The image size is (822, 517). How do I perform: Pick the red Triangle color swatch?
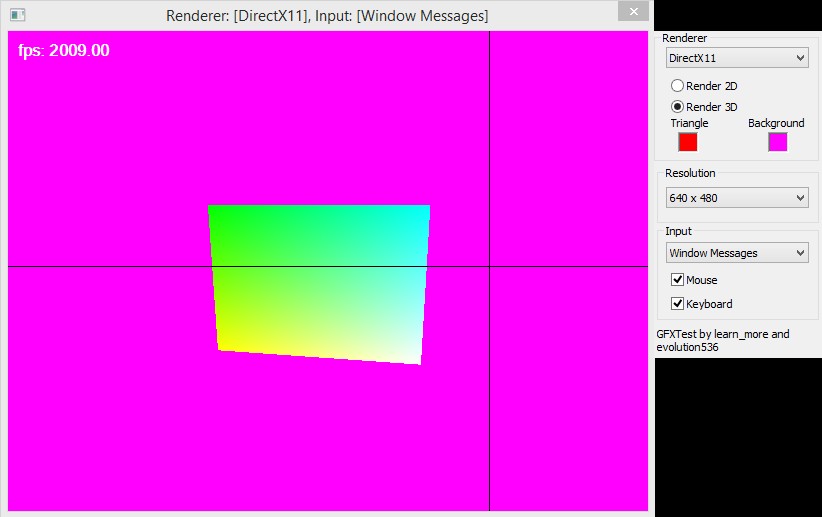click(x=687, y=142)
